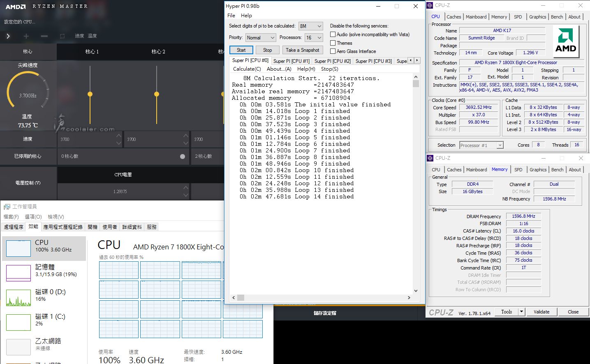Click CPU-Z Memory window title icon
Viewport: 590px width, 364px height.
pyautogui.click(x=430, y=158)
